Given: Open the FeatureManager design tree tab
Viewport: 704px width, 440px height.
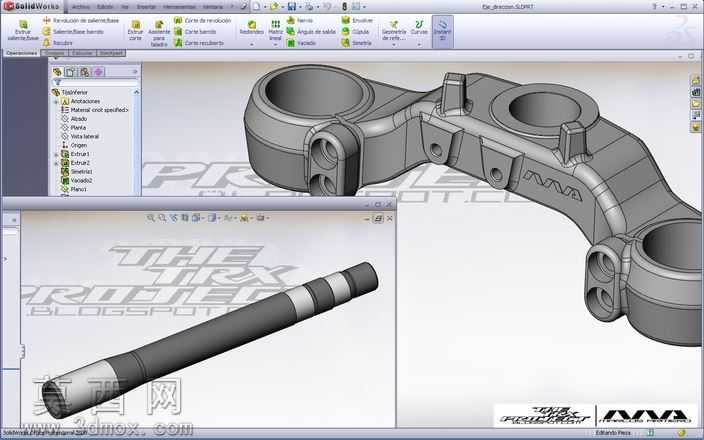Looking at the screenshot, I should 57,72.
